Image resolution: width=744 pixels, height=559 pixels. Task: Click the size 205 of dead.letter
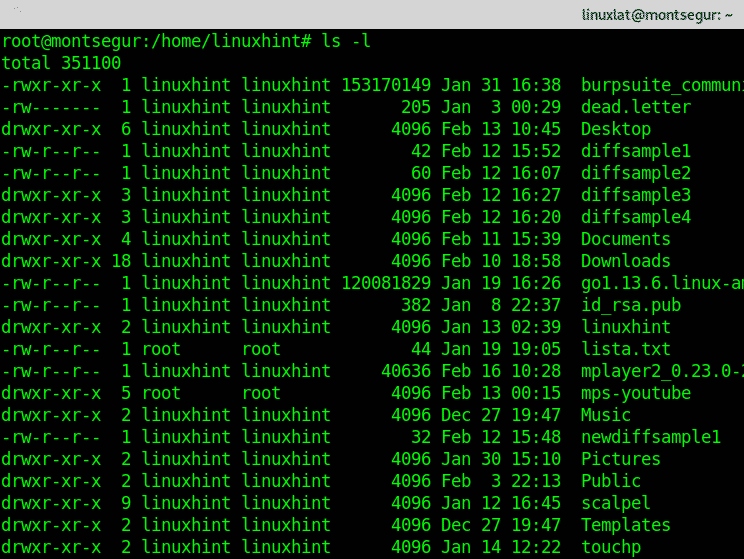[416, 107]
